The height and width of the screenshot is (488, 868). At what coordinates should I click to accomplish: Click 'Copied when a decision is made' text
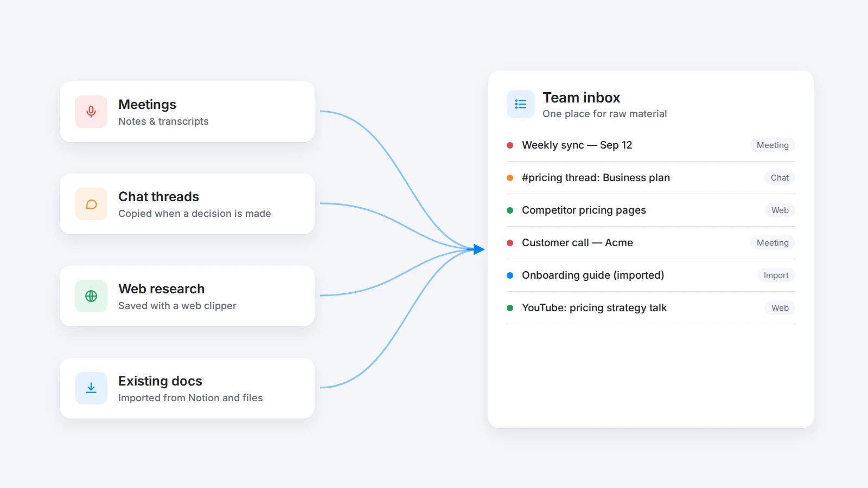point(194,214)
